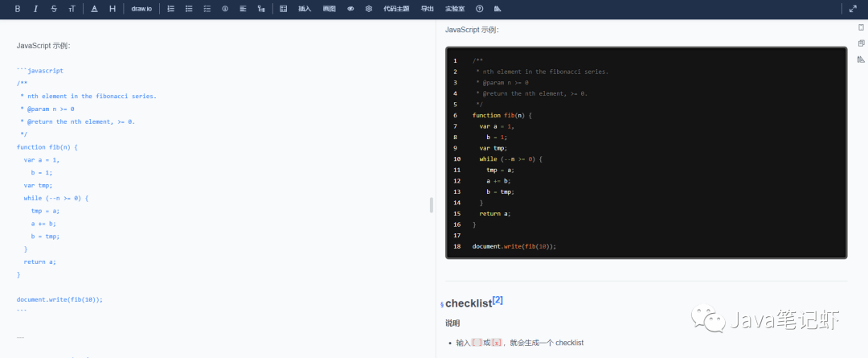Click the text alignment icon
The width and height of the screenshot is (868, 358).
click(243, 9)
